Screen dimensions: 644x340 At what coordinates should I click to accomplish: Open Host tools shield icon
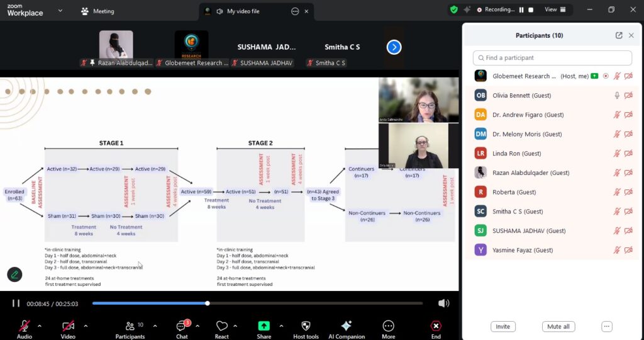point(306,326)
